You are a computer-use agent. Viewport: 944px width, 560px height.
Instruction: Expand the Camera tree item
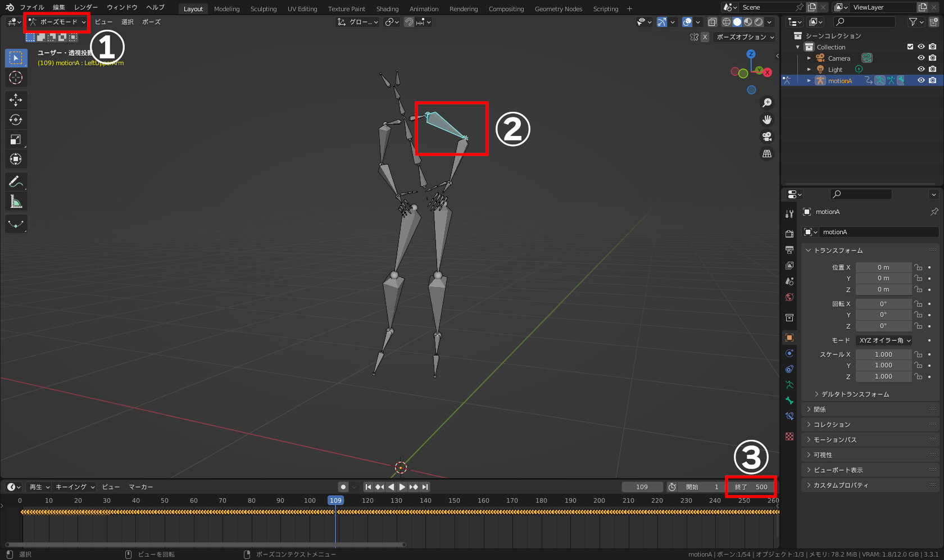(x=809, y=58)
